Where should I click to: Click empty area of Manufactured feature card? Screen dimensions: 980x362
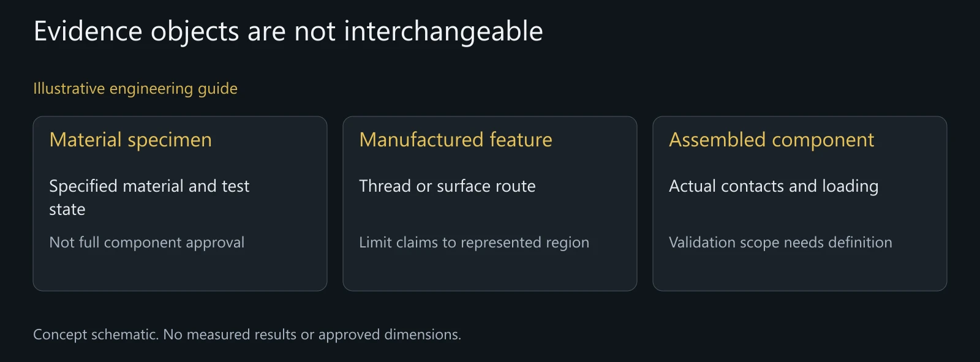point(490,271)
